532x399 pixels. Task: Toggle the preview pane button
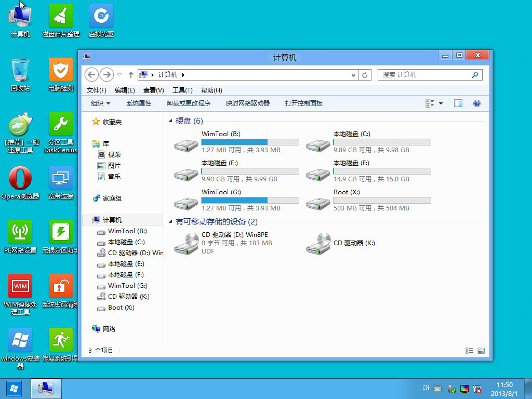pyautogui.click(x=458, y=103)
